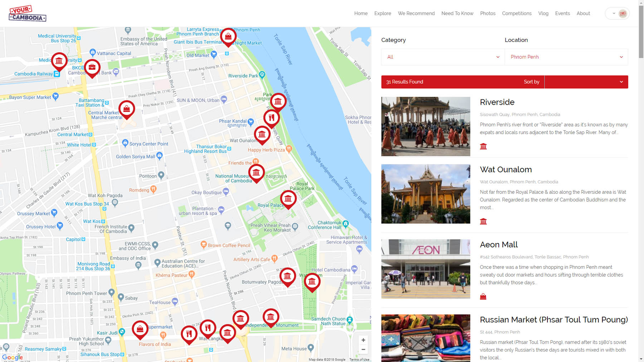The image size is (644, 362).
Task: Open the We Recommend menu item
Action: [x=416, y=14]
